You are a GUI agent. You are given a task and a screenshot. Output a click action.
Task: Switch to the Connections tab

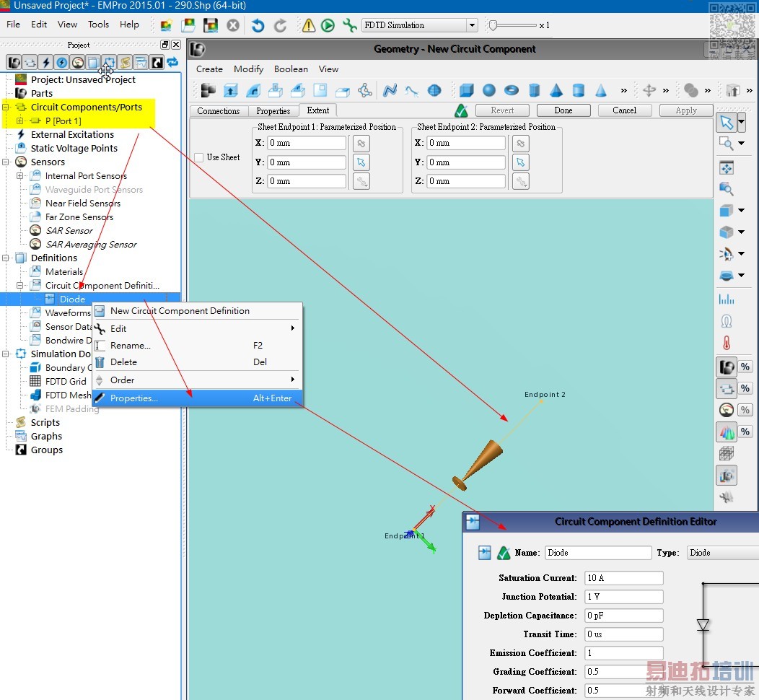[x=218, y=111]
